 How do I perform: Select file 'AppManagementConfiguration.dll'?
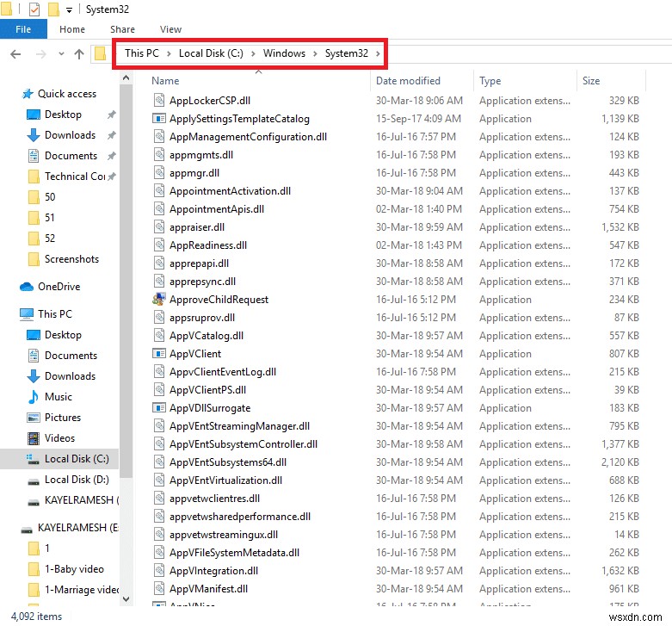coord(248,137)
